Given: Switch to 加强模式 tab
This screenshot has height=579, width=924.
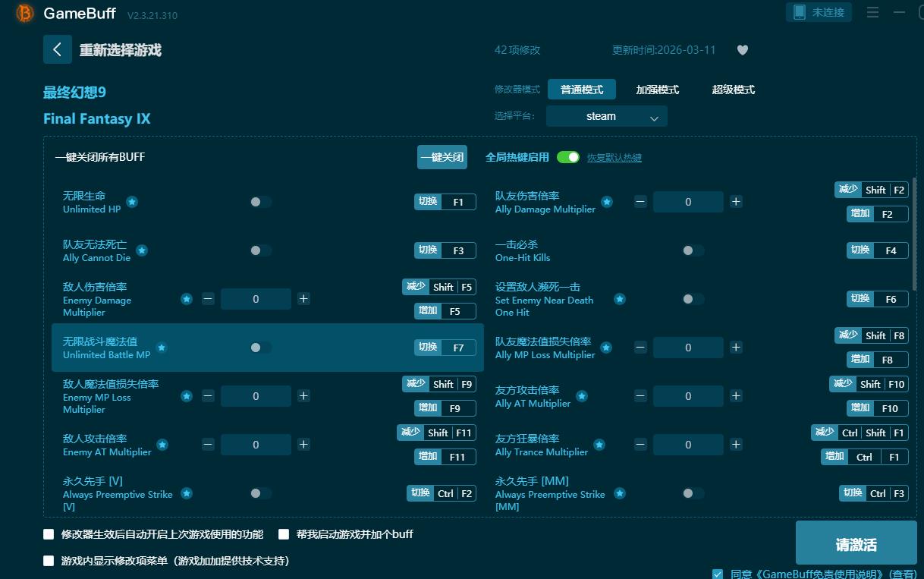Looking at the screenshot, I should point(657,89).
